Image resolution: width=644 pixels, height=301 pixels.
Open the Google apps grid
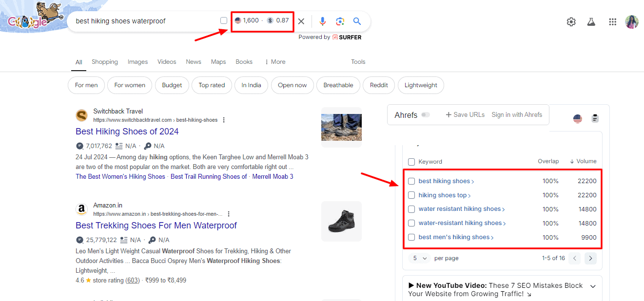612,22
